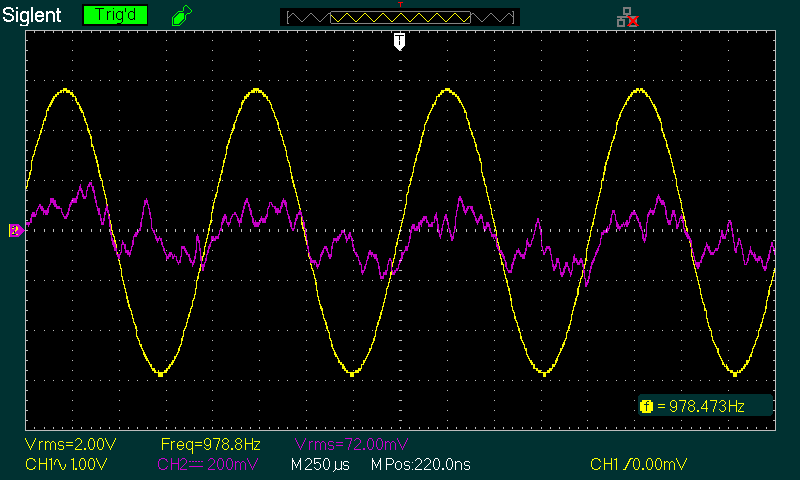Click the network disconnected icon
This screenshot has height=480, width=800.
[x=627, y=17]
